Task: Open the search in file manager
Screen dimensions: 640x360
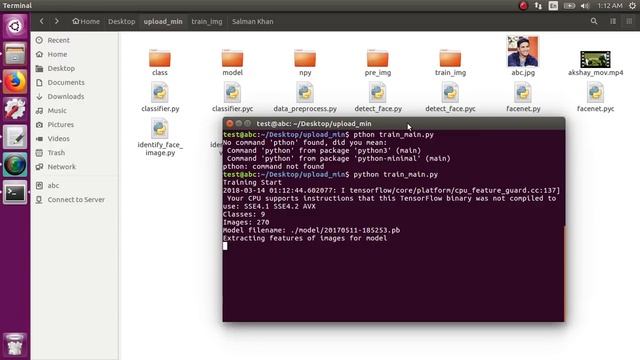Action: (594, 21)
